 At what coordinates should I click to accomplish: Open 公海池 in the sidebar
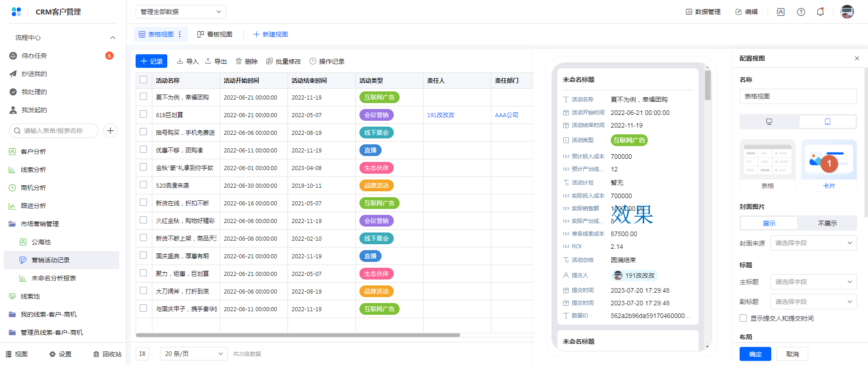[x=41, y=242]
